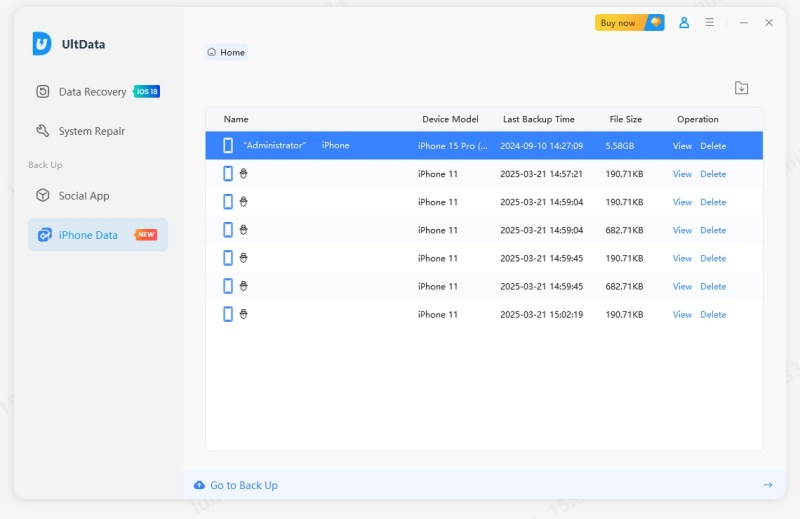The height and width of the screenshot is (519, 800).
Task: Click the import backup folder icon
Action: point(741,88)
